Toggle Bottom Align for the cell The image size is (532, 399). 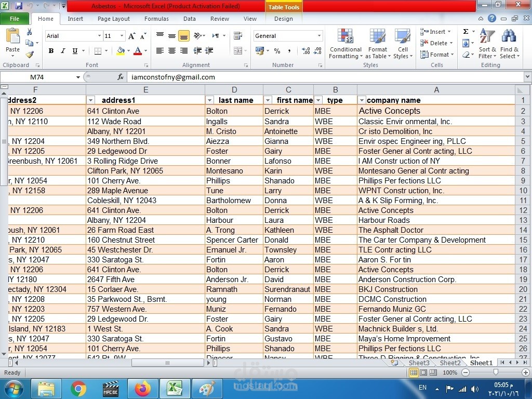[184, 36]
